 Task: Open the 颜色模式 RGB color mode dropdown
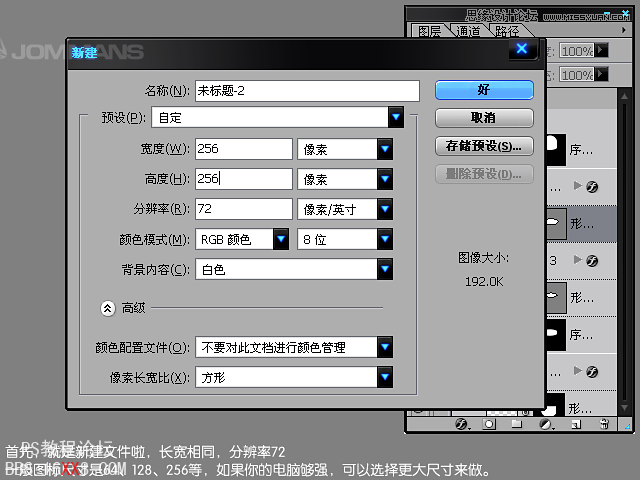281,239
